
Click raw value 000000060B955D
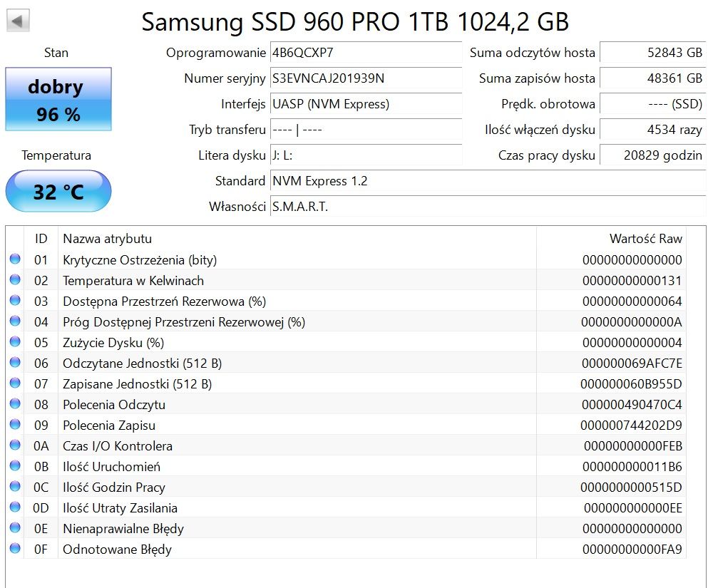coord(631,383)
